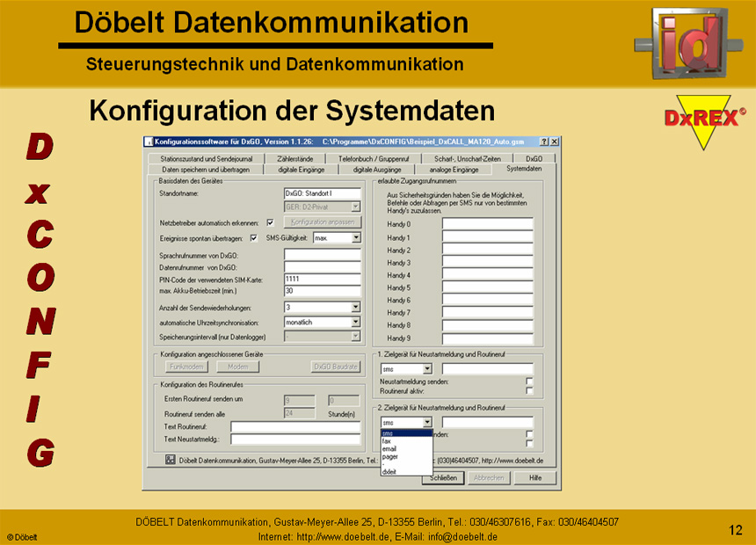The height and width of the screenshot is (545, 756).
Task: Select the 'Systemdaten' tab
Action: click(x=524, y=169)
